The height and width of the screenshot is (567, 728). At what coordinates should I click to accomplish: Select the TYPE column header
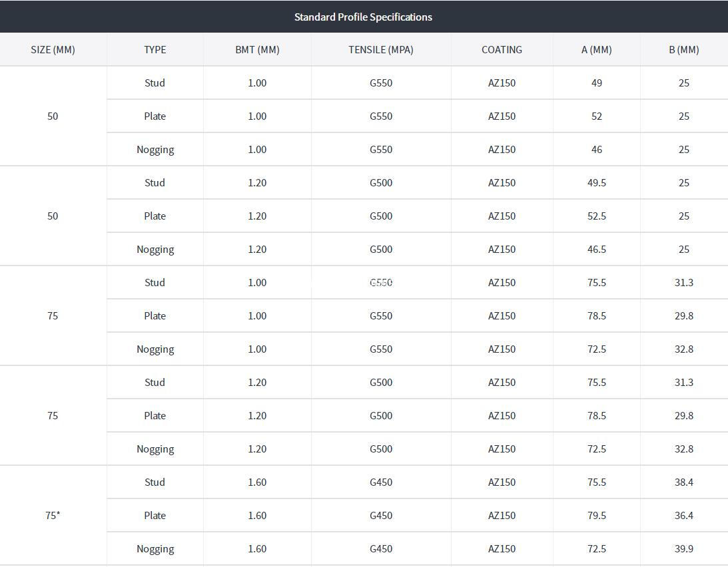(155, 50)
